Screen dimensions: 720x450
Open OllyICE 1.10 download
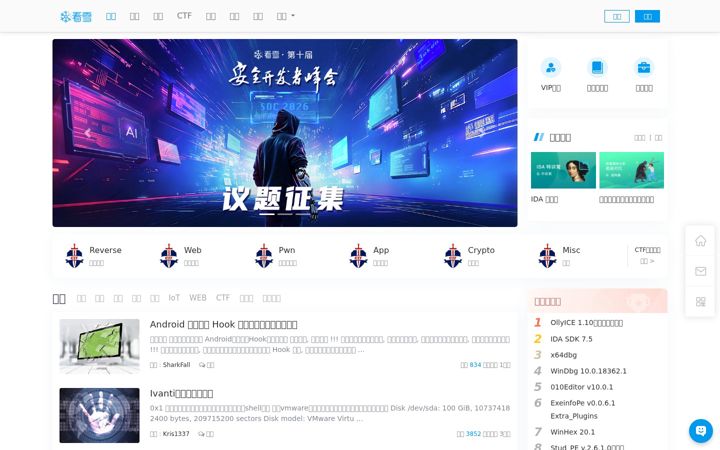pos(586,323)
